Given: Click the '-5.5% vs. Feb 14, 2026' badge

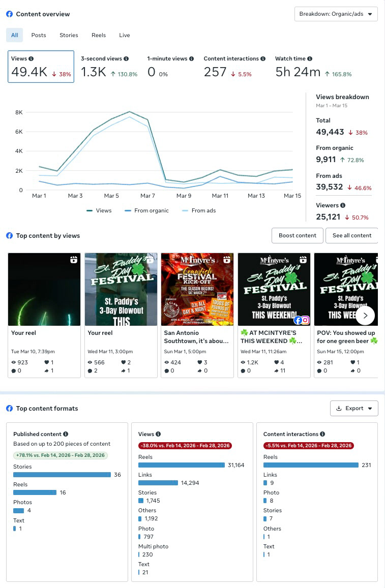Looking at the screenshot, I should pyautogui.click(x=309, y=446).
